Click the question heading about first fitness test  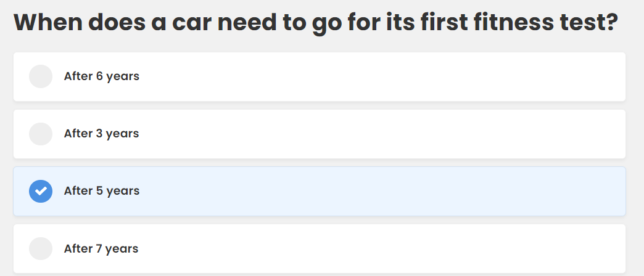click(315, 22)
